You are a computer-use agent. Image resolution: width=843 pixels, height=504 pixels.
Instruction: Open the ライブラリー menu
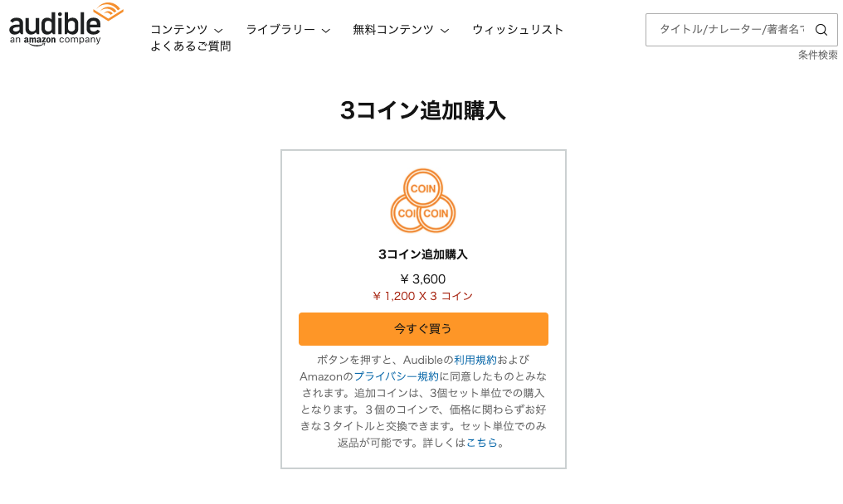(280, 30)
